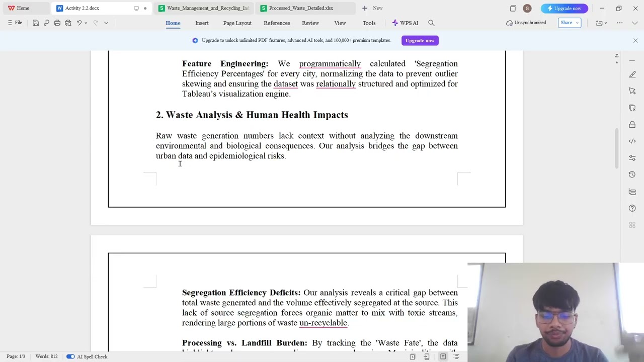644x362 pixels.
Task: Click the status bar clock layout icon
Action: click(x=412, y=356)
